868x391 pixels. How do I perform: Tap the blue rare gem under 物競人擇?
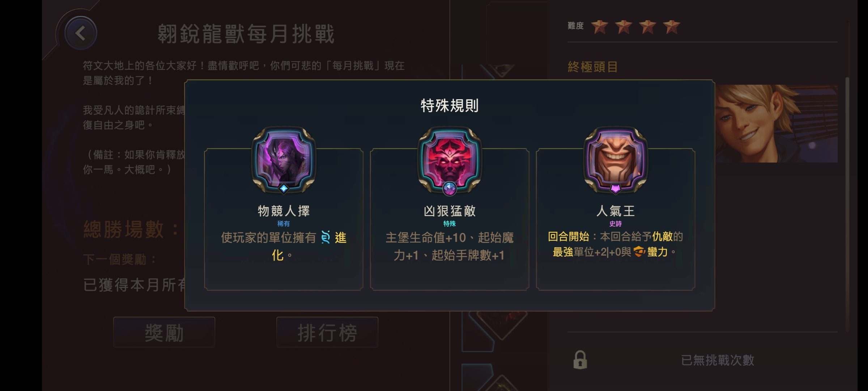(x=284, y=188)
